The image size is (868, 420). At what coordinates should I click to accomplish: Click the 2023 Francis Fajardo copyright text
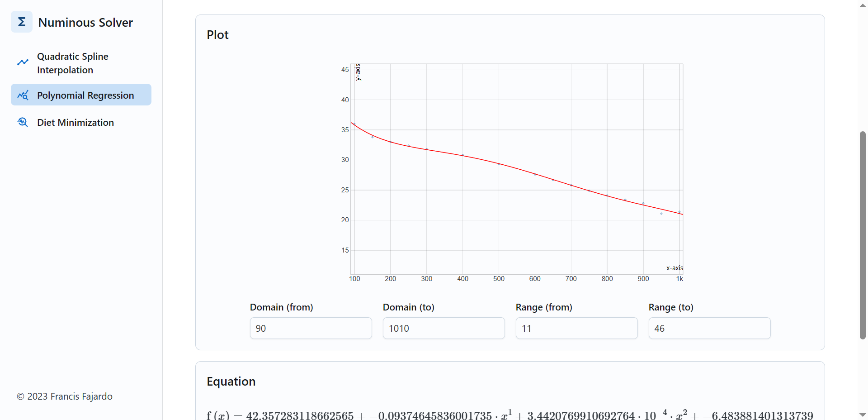[x=64, y=396]
